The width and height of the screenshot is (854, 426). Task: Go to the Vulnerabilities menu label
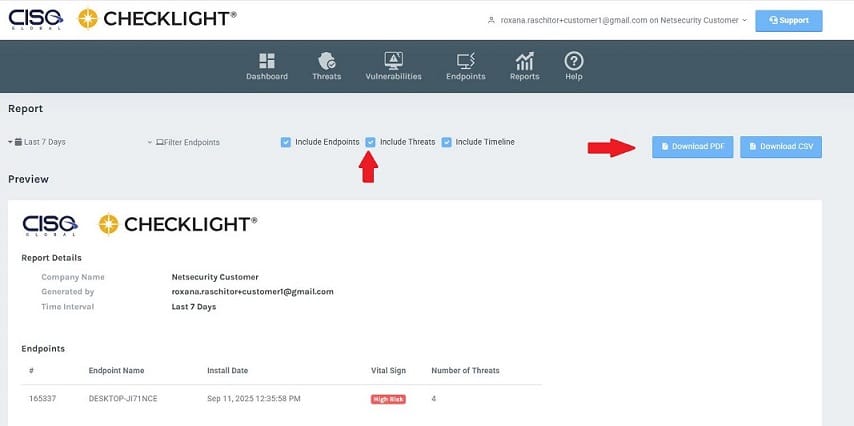tap(393, 77)
